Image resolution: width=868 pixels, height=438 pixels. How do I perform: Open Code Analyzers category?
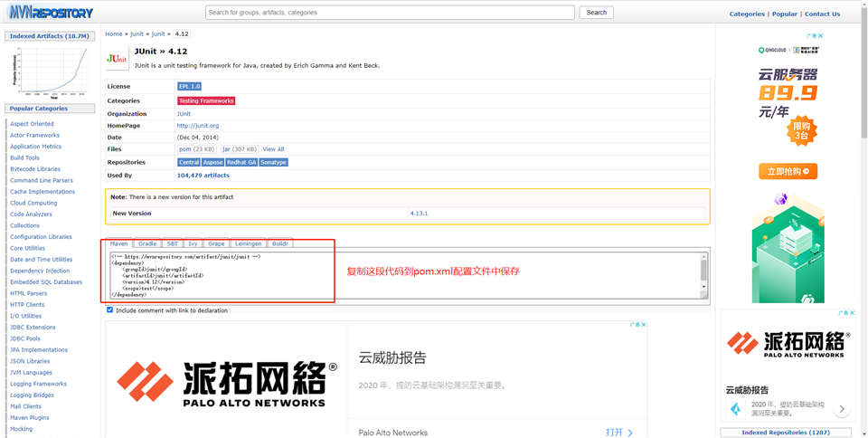click(x=31, y=214)
